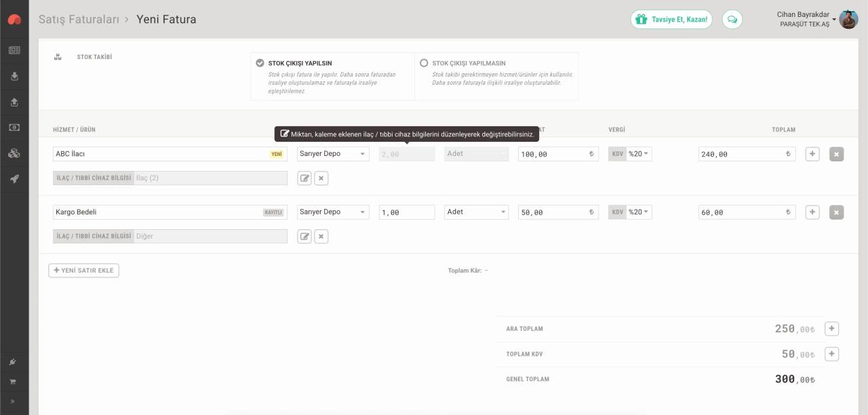This screenshot has width=868, height=415.
Task: Edit drug info for ABC İlacı row
Action: click(304, 178)
